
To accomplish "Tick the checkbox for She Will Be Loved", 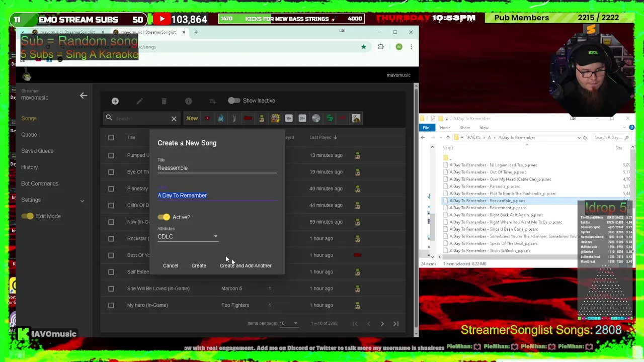I will 111,289.
